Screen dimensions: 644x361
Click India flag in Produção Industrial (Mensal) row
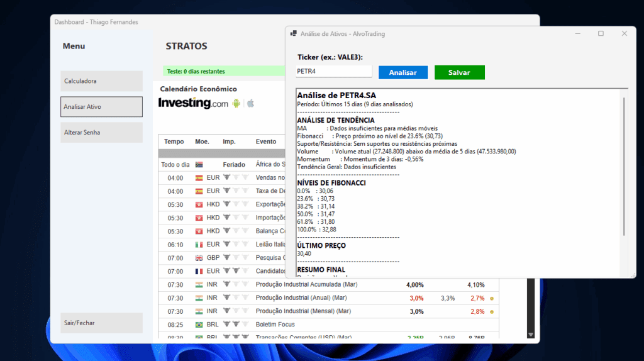click(199, 311)
